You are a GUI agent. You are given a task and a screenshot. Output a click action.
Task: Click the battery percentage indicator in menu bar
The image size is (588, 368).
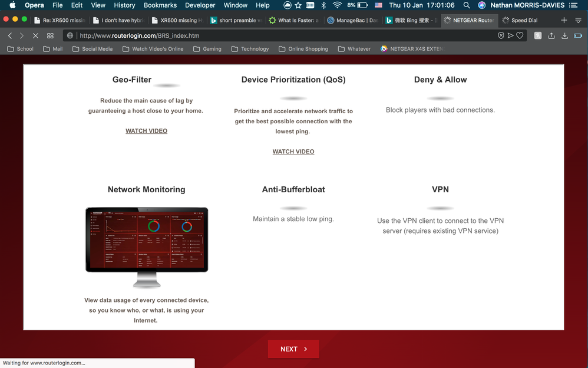point(352,5)
